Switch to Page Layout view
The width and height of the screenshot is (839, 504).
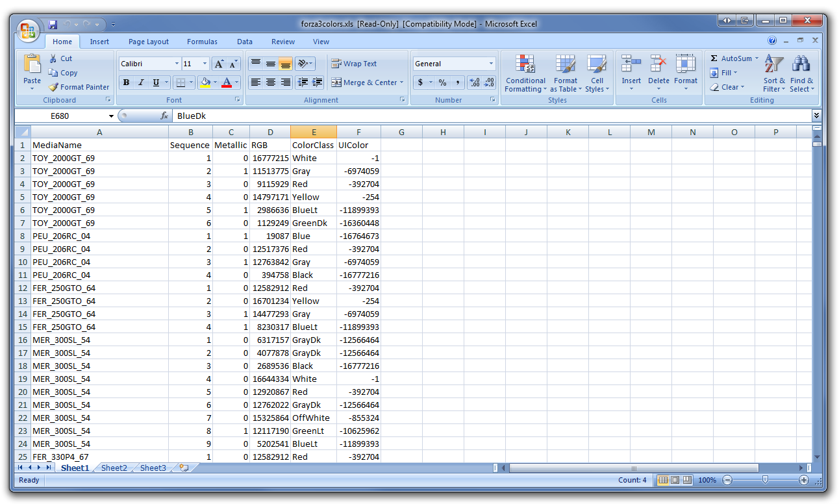(x=675, y=480)
